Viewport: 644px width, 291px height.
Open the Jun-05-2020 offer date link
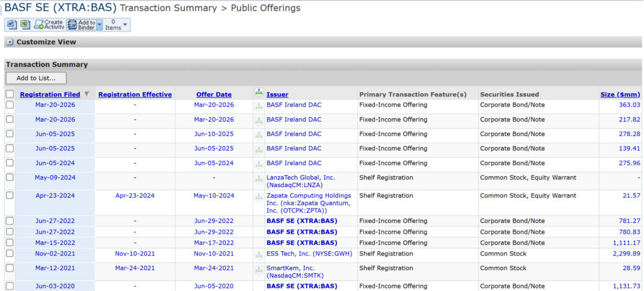coord(214,286)
